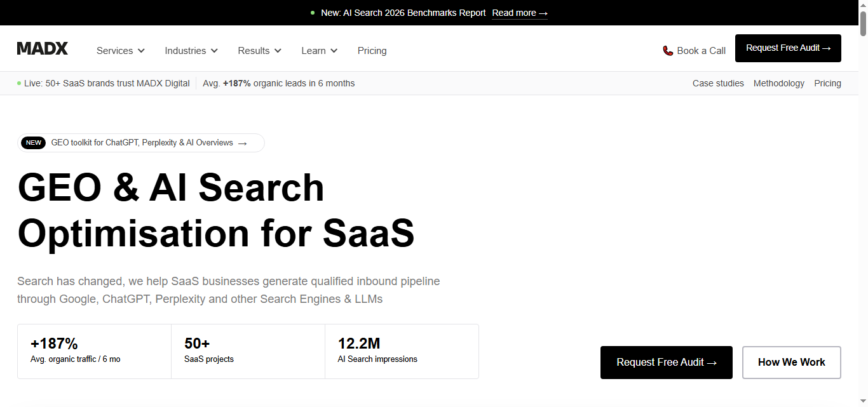868x407 pixels.
Task: Open the Case studies link
Action: [x=718, y=83]
